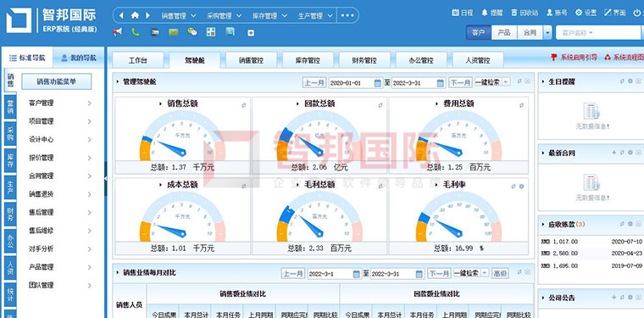Switch to 我的导航 tab

click(x=79, y=58)
